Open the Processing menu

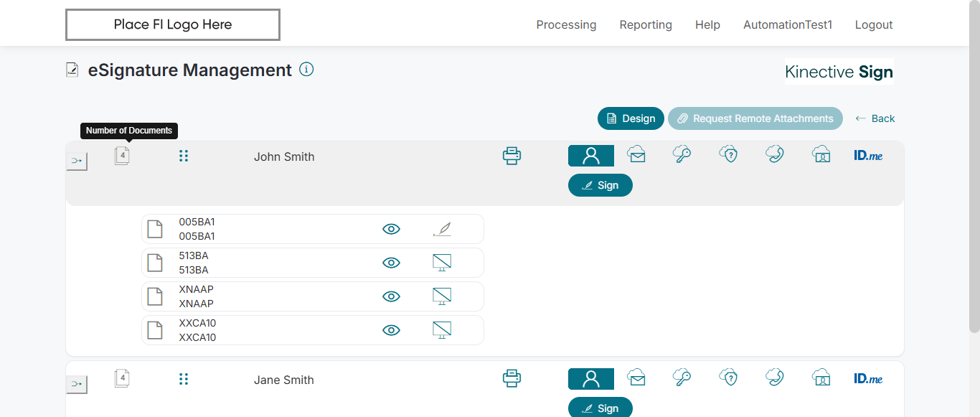[566, 24]
